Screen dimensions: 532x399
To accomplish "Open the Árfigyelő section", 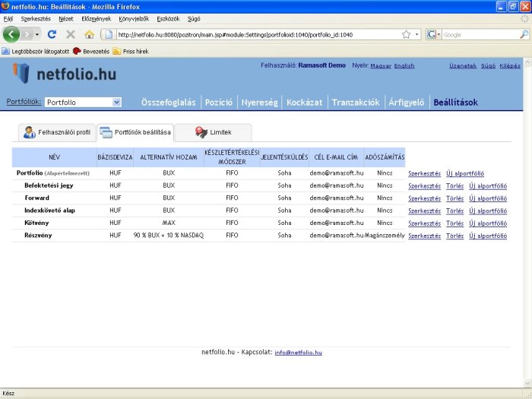I will (406, 103).
